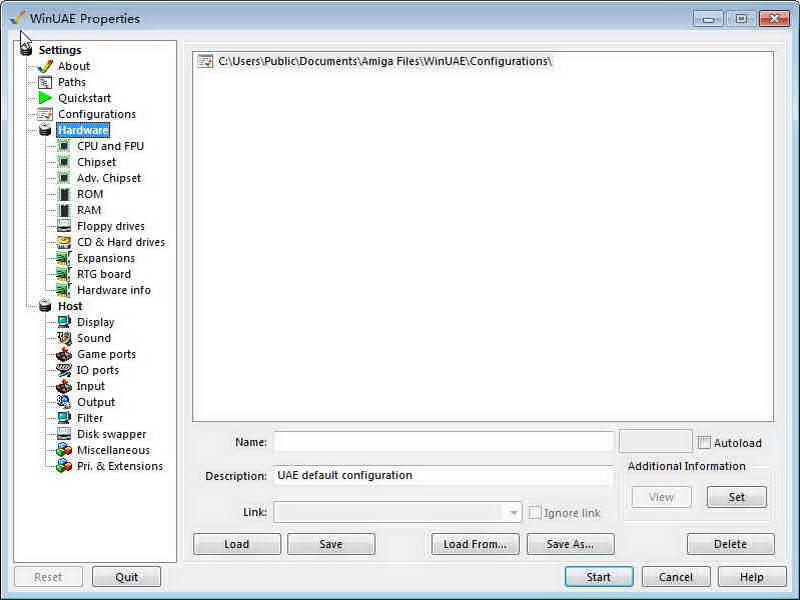Save the configuration with Save button
The height and width of the screenshot is (600, 800).
[331, 544]
